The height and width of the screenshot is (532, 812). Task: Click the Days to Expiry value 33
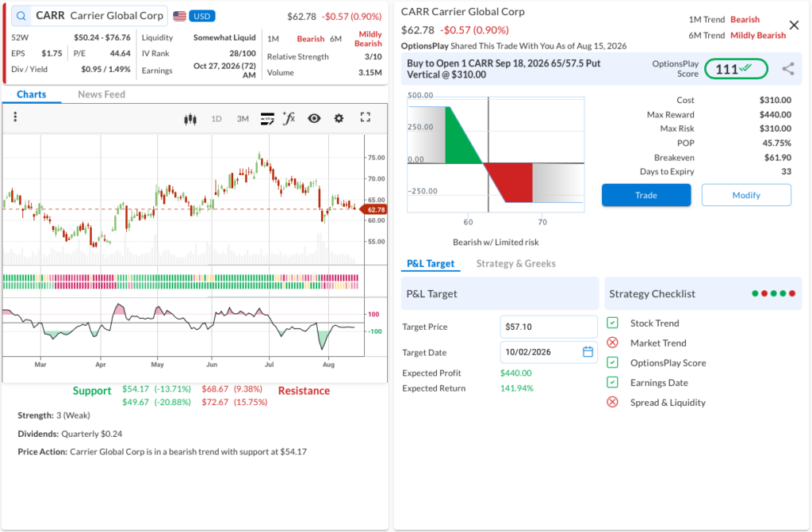(786, 171)
